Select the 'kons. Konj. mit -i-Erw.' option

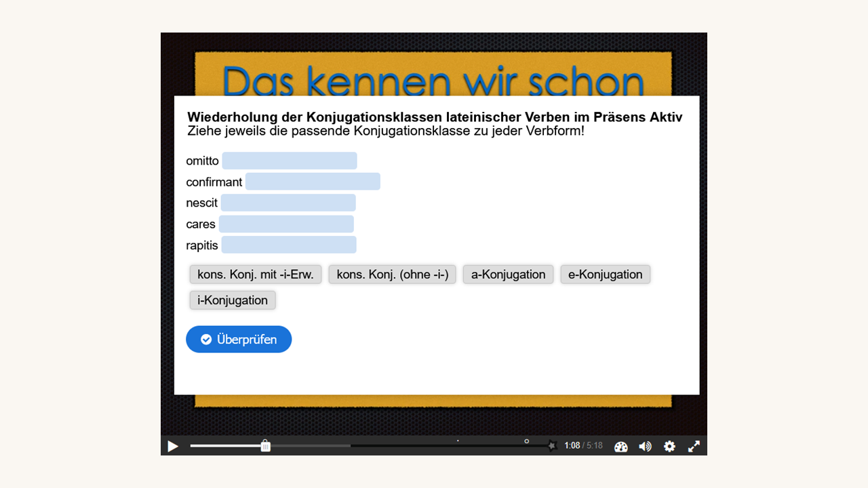coord(256,274)
